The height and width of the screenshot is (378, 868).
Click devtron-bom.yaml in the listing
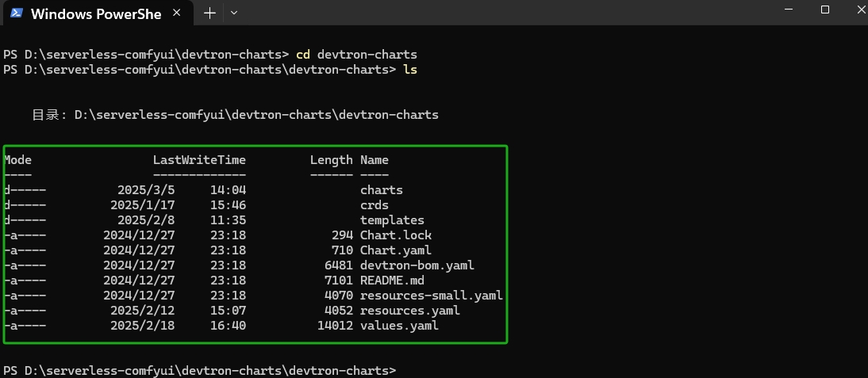pyautogui.click(x=417, y=265)
